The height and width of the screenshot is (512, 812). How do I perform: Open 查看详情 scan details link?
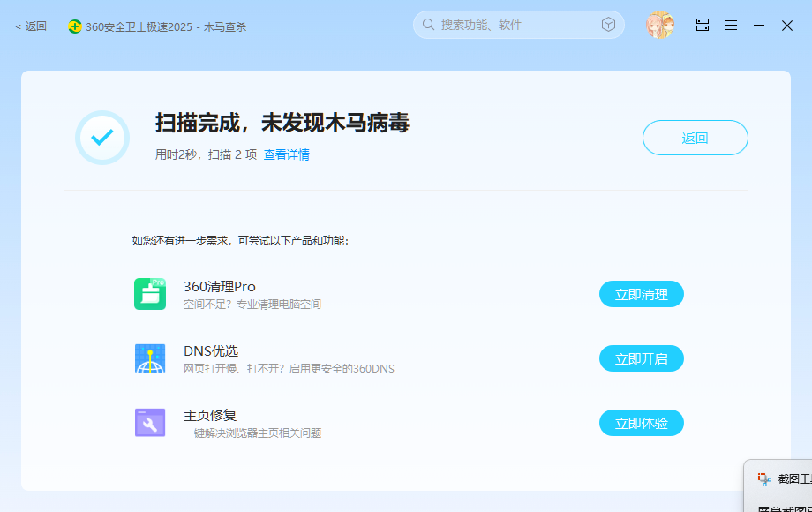(x=286, y=154)
